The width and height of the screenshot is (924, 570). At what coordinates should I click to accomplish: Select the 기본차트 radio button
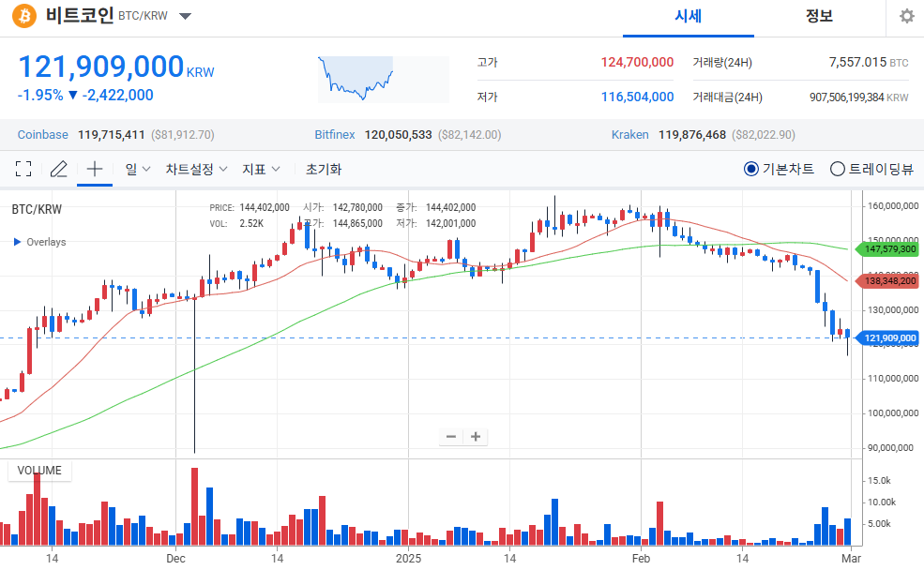751,169
